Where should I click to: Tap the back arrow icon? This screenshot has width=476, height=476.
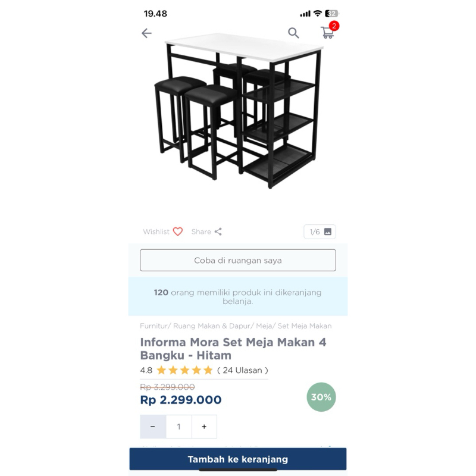click(146, 33)
